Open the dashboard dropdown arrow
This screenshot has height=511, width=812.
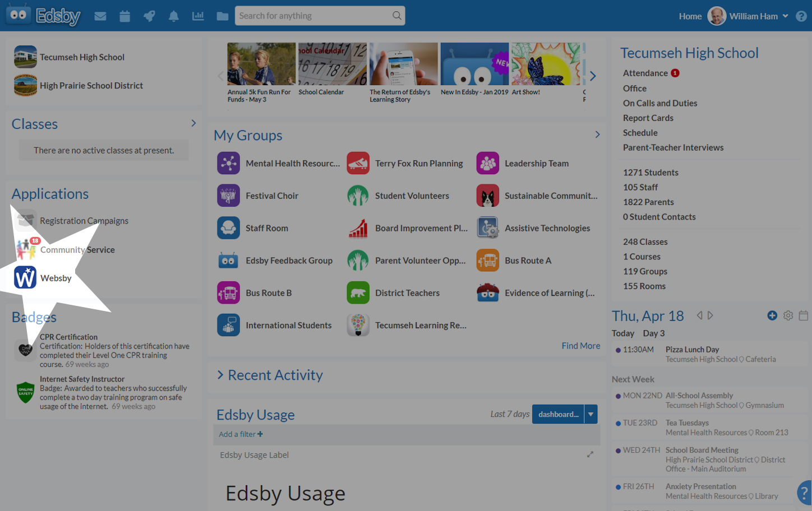click(x=590, y=414)
